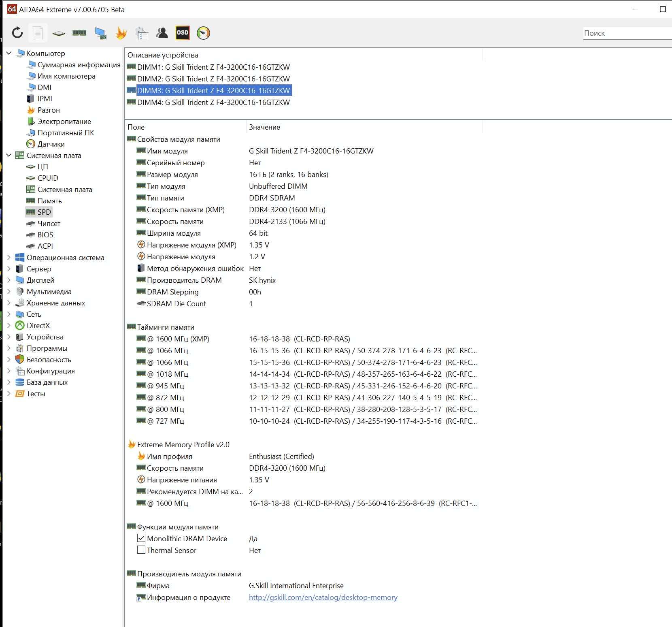
Task: Open Суммарная информация in the tree
Action: click(x=74, y=64)
